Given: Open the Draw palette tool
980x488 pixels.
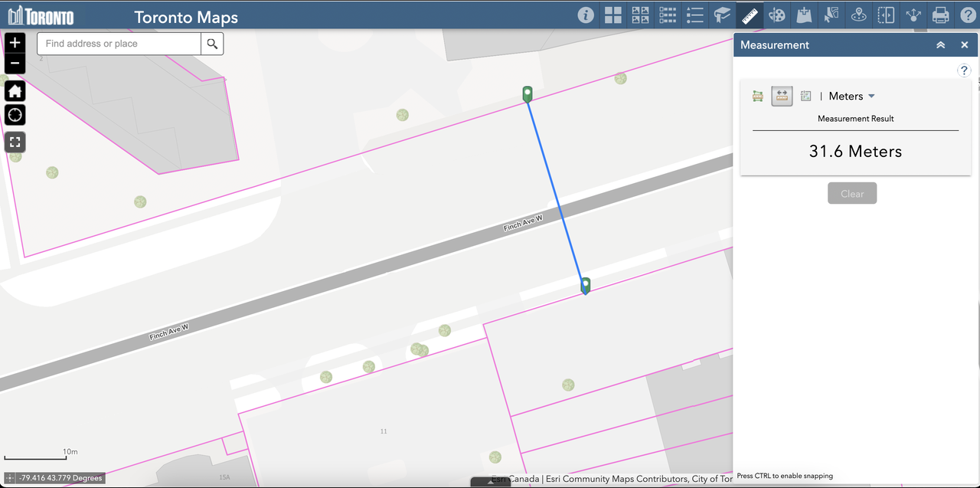Looking at the screenshot, I should [x=777, y=15].
